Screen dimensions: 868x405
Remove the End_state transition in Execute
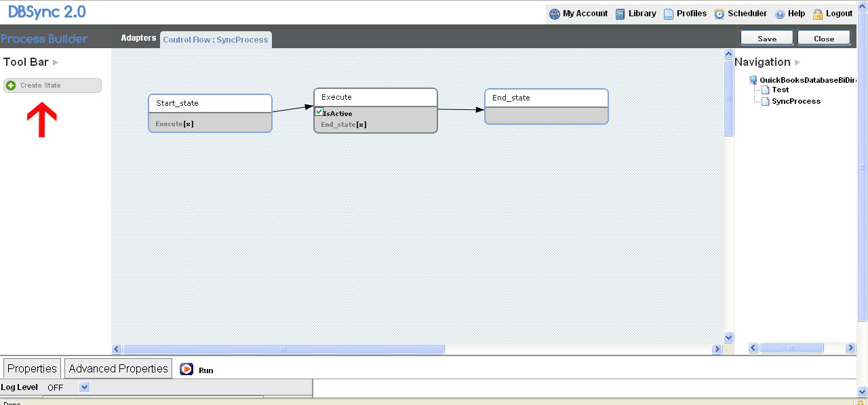pyautogui.click(x=361, y=125)
